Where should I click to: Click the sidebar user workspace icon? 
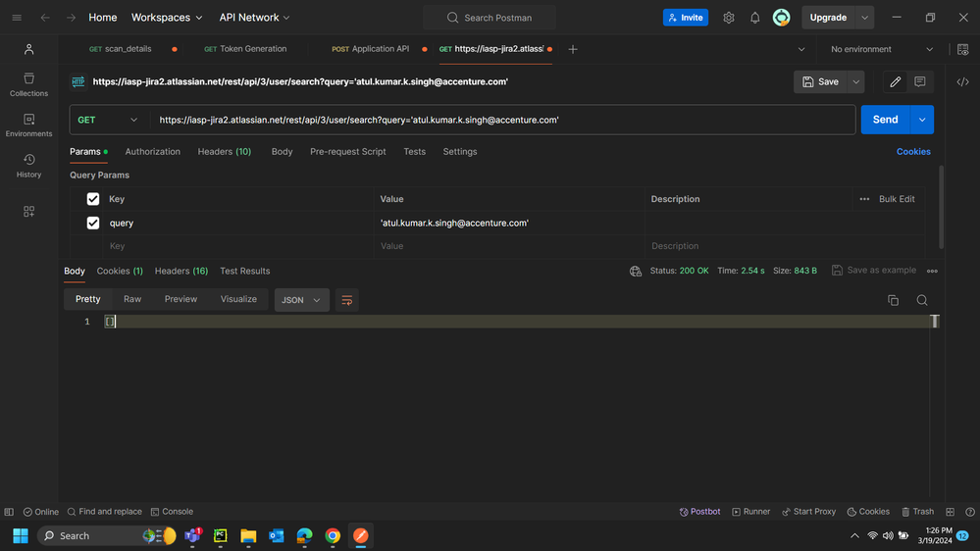[x=28, y=49]
